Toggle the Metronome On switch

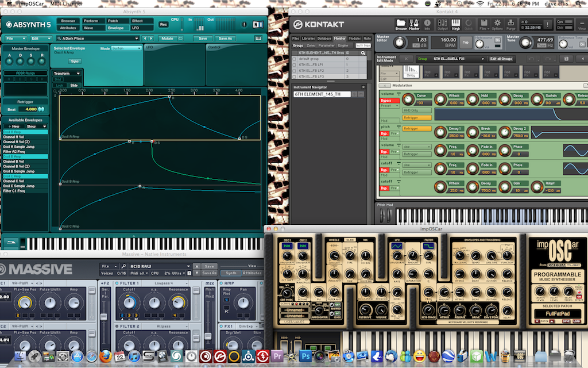497,40
